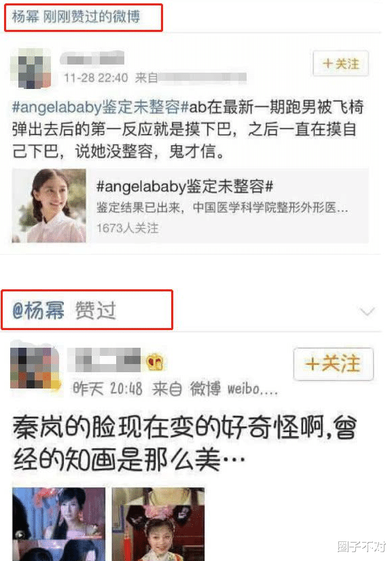Tap the crown badge beside the username
The height and width of the screenshot is (561, 392).
point(155,363)
